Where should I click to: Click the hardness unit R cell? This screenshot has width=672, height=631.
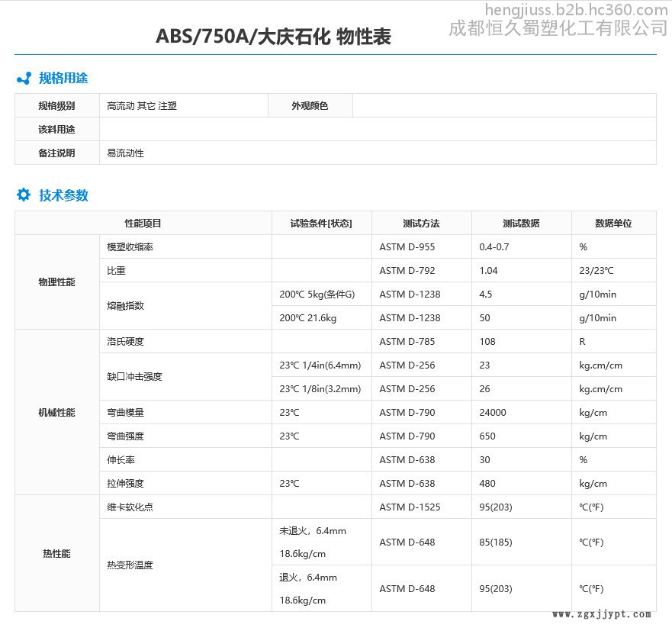(614, 341)
